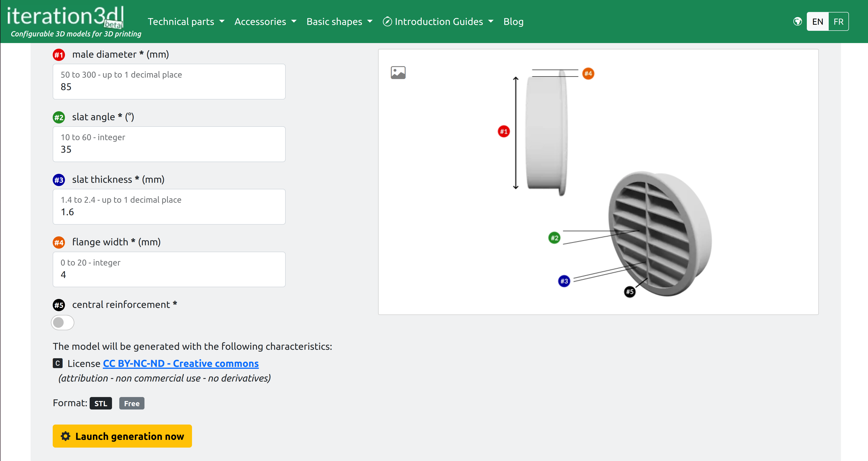Open the Technical parts dropdown menu
The height and width of the screenshot is (461, 868).
186,22
